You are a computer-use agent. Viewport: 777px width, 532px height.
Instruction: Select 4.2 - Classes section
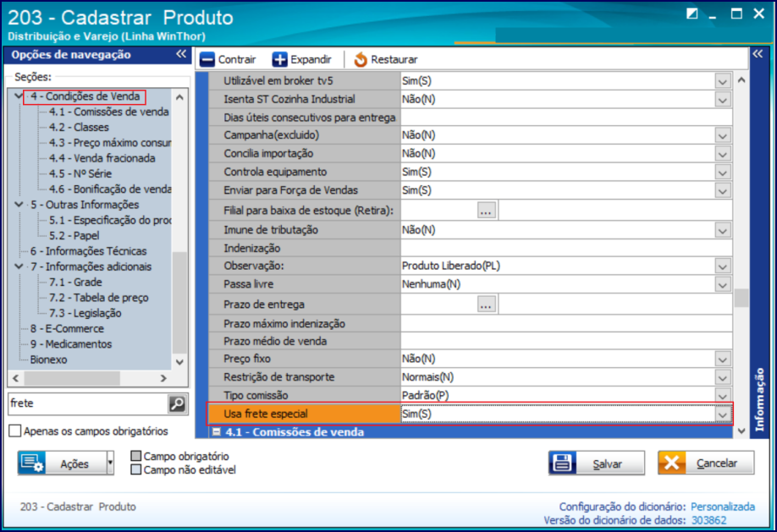coord(79,128)
